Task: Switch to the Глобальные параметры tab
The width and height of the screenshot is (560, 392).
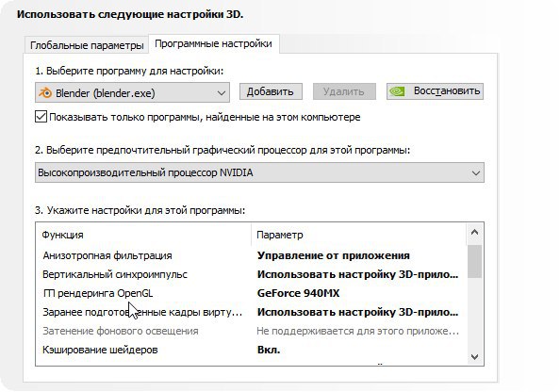Action: pos(87,45)
